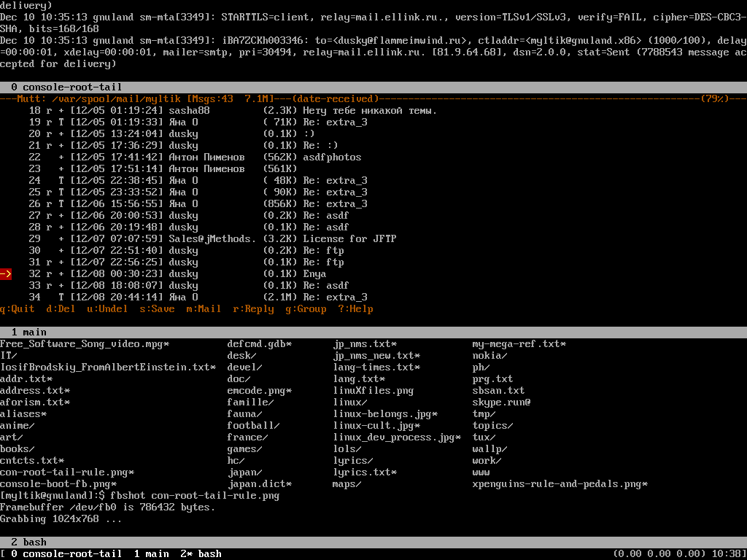This screenshot has height=560, width=747.
Task: Click console-boot-fb.png* file name
Action: coord(58,484)
